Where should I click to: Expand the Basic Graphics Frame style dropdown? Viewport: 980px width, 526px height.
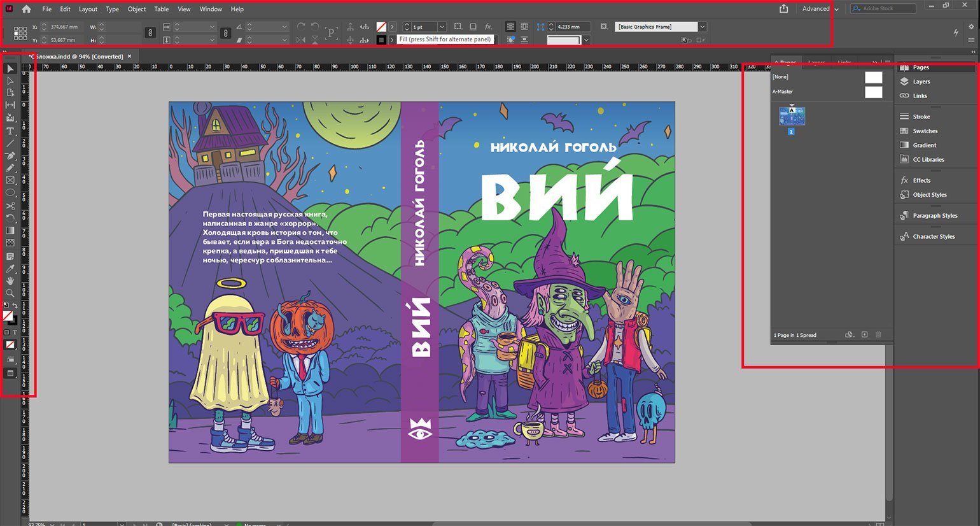pos(702,27)
